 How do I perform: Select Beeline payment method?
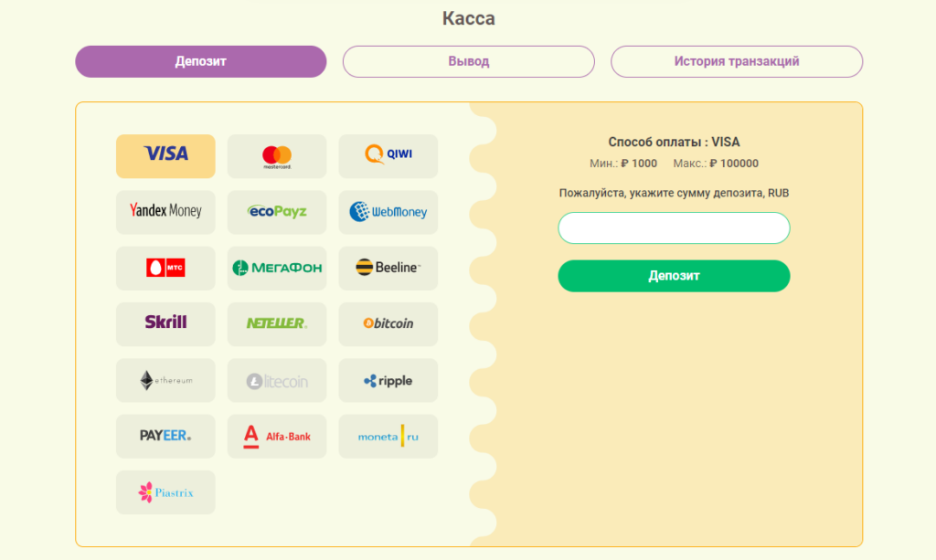coord(388,268)
